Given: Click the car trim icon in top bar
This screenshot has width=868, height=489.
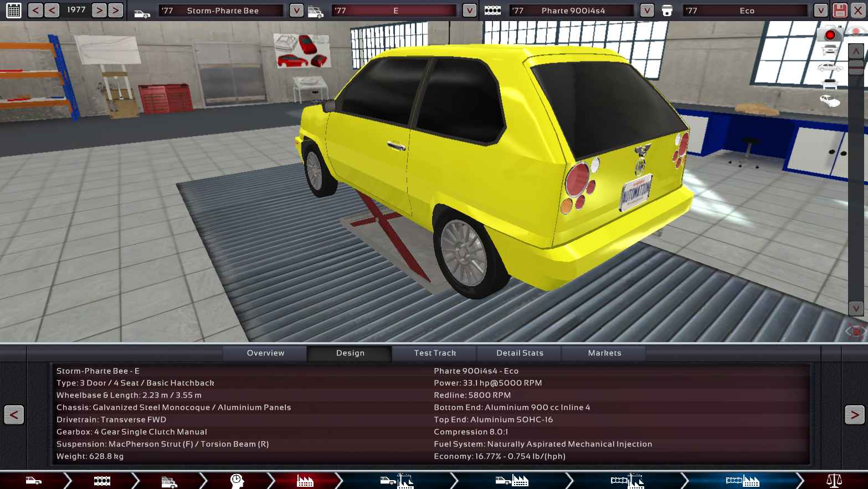Looking at the screenshot, I should coord(316,12).
